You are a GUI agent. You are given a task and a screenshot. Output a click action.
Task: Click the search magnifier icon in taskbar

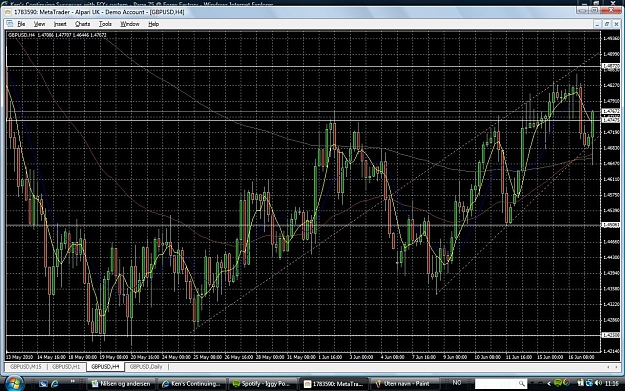(521, 383)
